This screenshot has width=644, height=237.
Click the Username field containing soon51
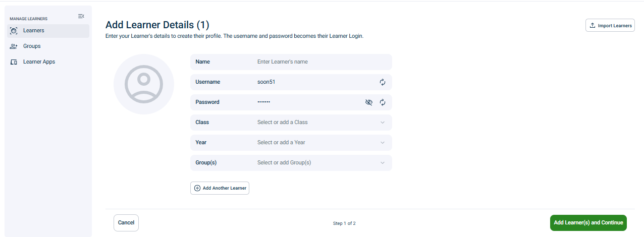click(x=291, y=82)
